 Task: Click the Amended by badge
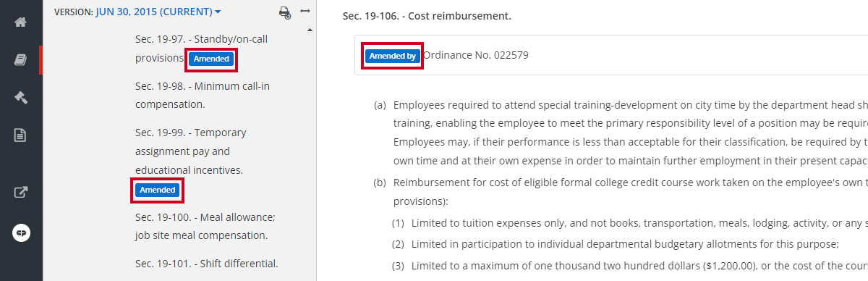[x=392, y=55]
